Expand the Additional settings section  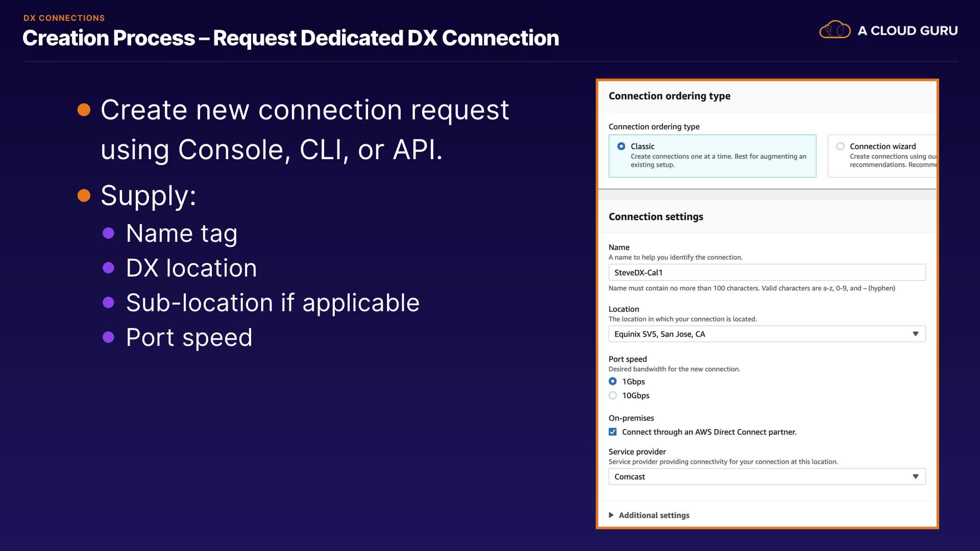pyautogui.click(x=654, y=515)
